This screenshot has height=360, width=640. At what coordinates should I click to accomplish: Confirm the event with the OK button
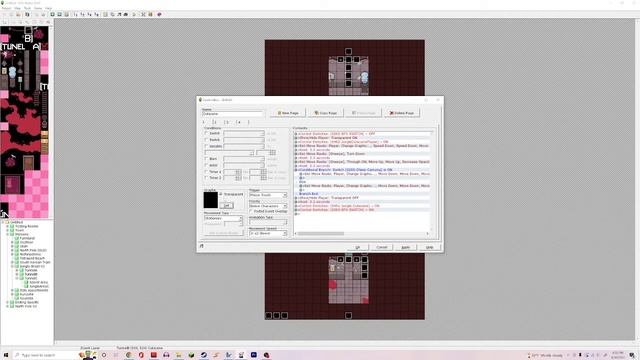tap(358, 247)
